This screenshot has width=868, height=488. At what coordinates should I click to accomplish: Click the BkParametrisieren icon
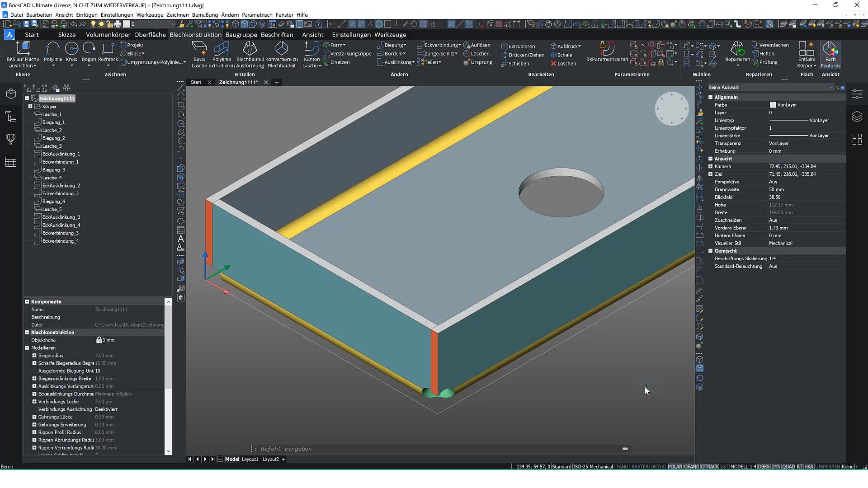pos(607,52)
